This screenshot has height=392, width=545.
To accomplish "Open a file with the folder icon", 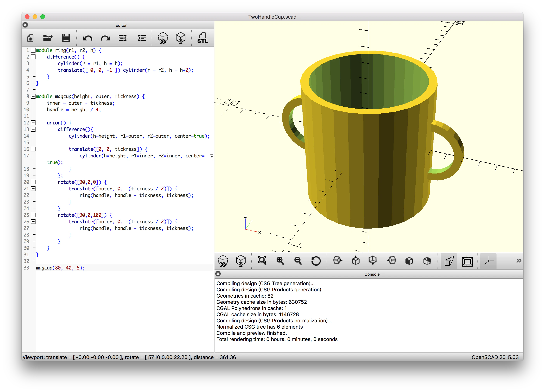I will (48, 38).
